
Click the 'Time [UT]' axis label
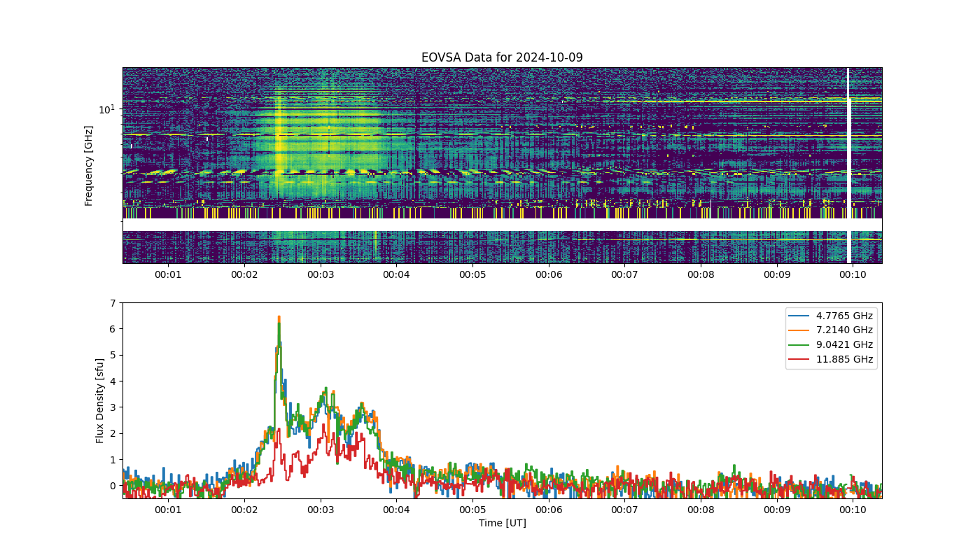click(502, 523)
